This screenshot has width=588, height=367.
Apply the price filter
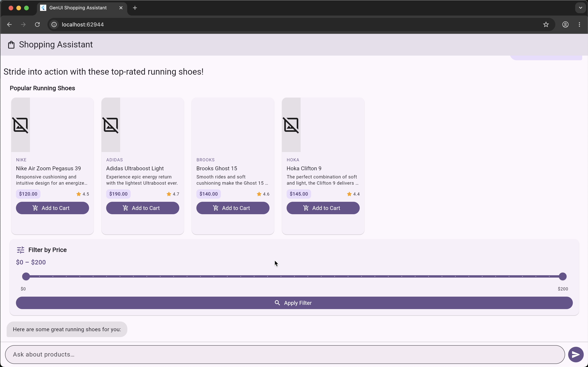click(294, 303)
